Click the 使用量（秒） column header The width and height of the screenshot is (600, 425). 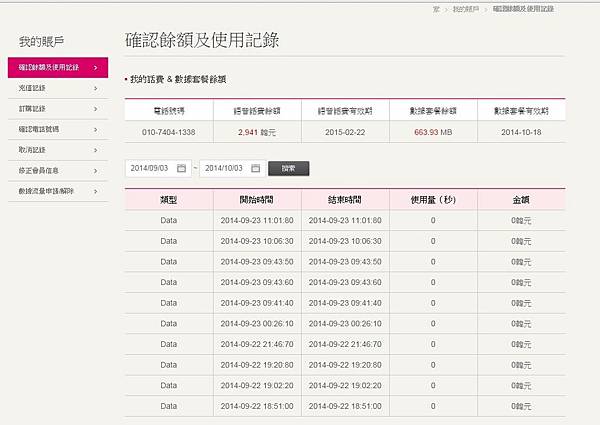coord(433,200)
